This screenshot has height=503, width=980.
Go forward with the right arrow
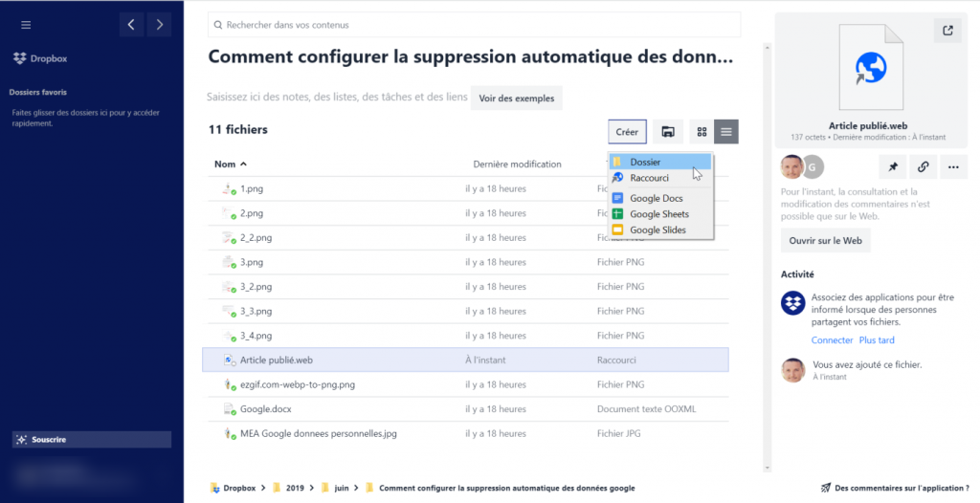pyautogui.click(x=159, y=25)
